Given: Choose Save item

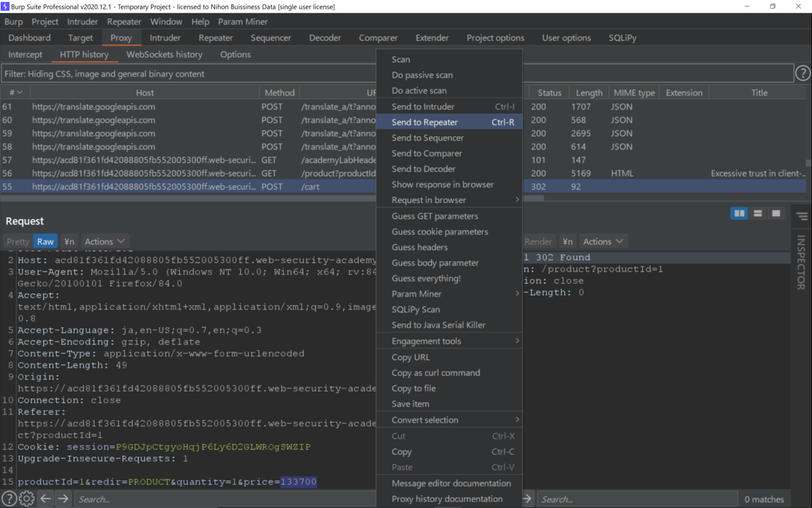Looking at the screenshot, I should click(449, 404).
